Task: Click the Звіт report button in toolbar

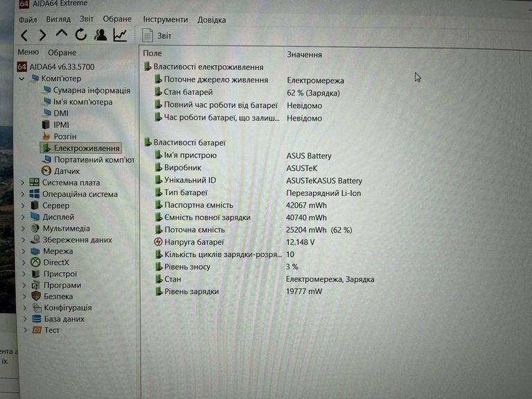Action: click(x=157, y=35)
